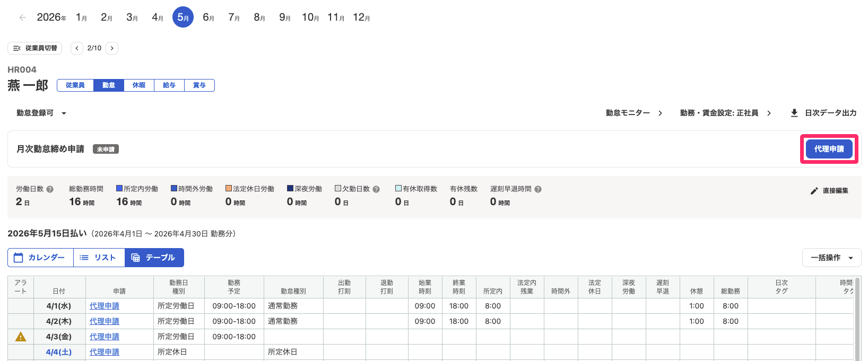This screenshot has width=868, height=361.
Task: Click the 通常勤務 cell for 4/1(水)
Action: (293, 306)
